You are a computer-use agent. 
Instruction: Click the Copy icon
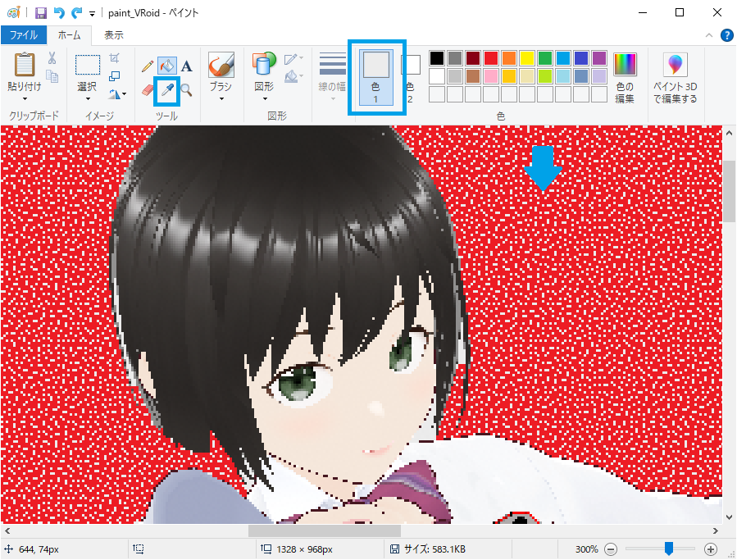click(52, 75)
